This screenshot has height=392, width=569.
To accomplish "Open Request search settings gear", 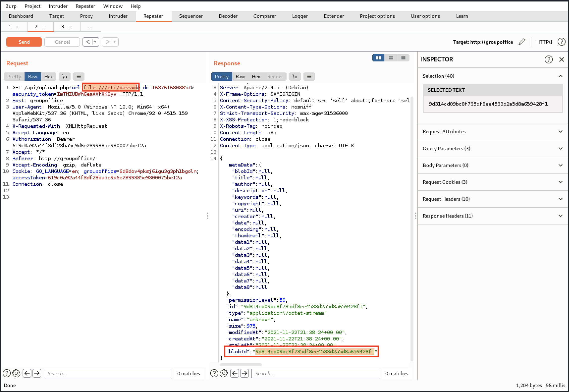I will point(16,373).
